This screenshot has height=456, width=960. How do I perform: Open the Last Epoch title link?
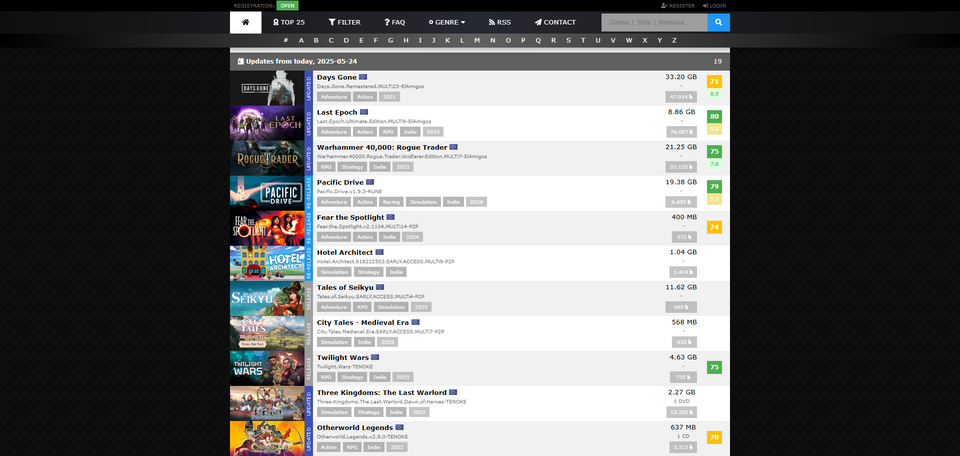337,112
